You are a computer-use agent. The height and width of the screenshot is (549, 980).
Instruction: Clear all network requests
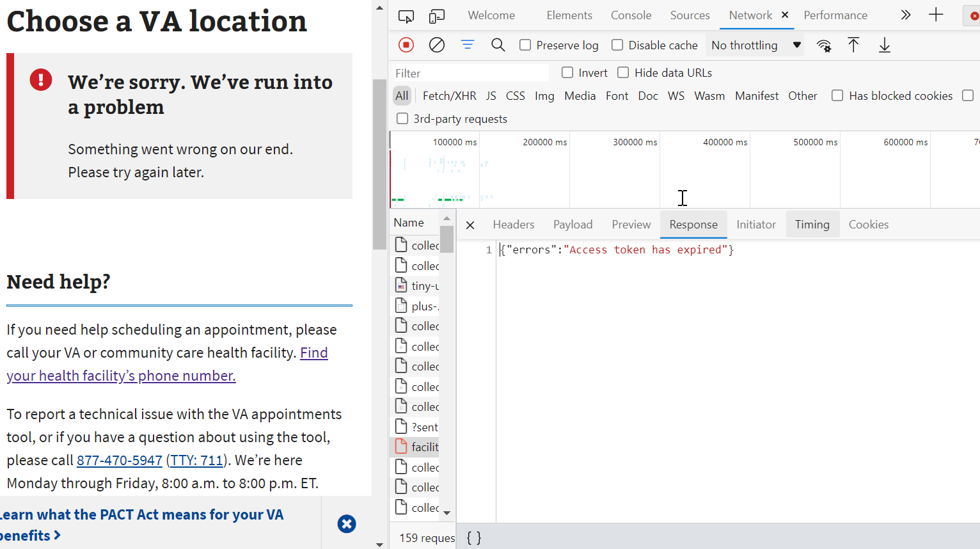(x=436, y=45)
